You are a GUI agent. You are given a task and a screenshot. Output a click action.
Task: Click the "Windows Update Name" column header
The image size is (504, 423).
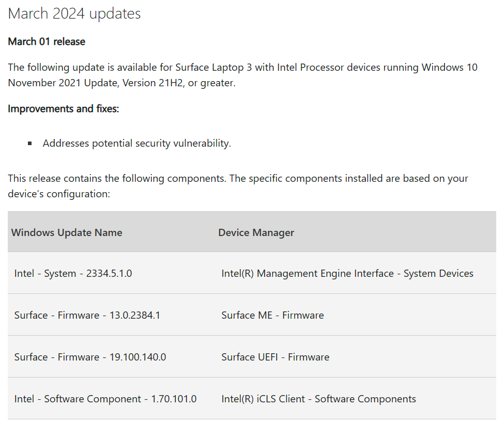[x=67, y=232]
